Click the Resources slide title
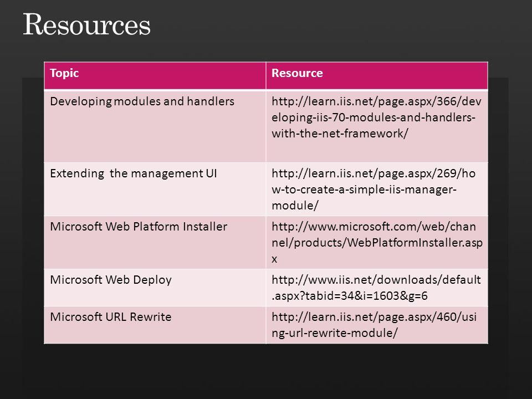This screenshot has height=399, width=532. pos(87,25)
